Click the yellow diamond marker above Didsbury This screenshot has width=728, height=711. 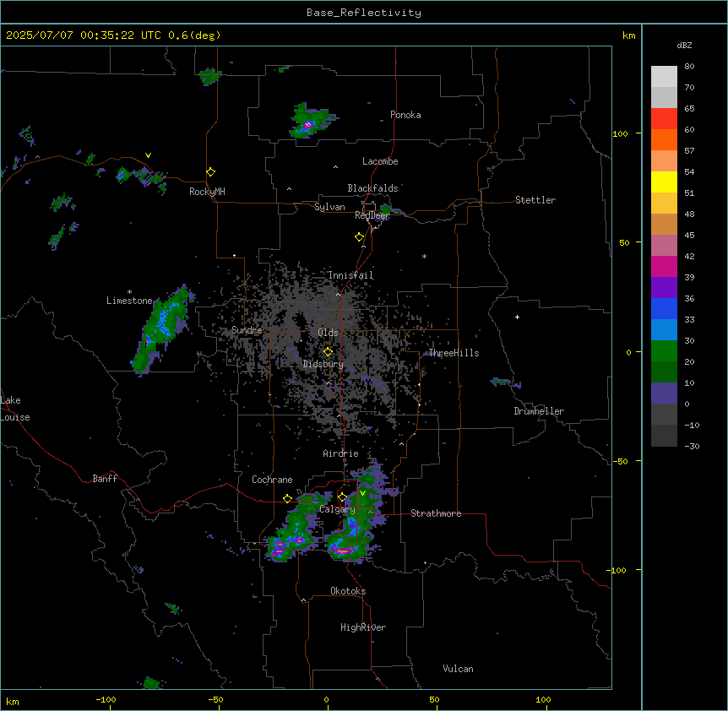pos(329,352)
